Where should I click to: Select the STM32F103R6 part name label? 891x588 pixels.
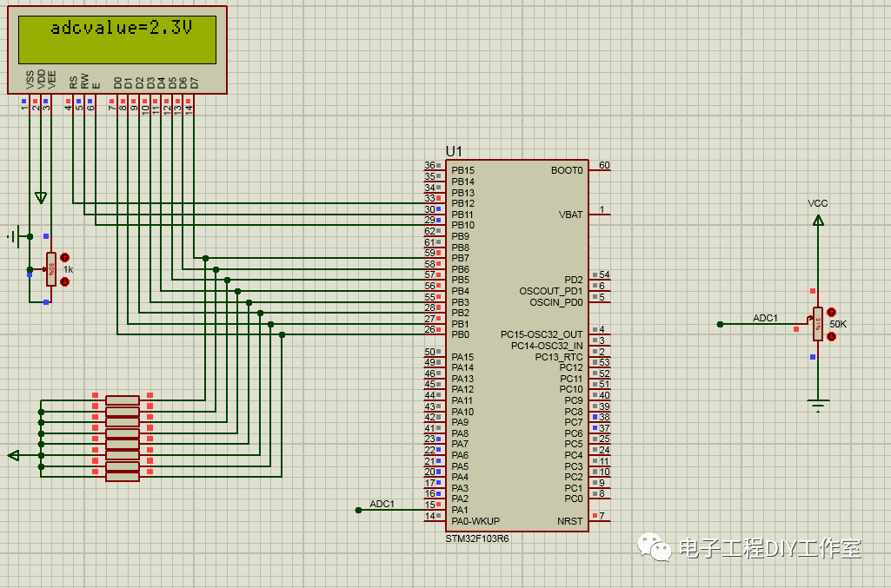click(x=476, y=538)
